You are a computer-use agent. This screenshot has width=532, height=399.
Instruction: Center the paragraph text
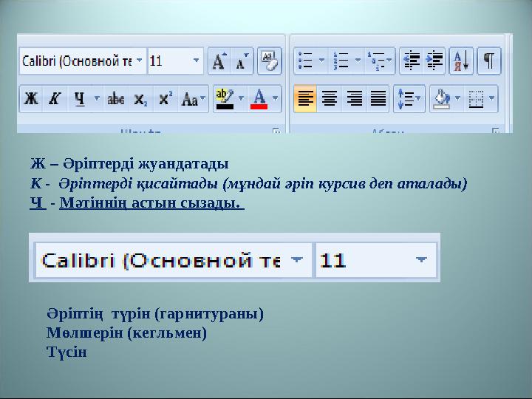pyautogui.click(x=329, y=99)
